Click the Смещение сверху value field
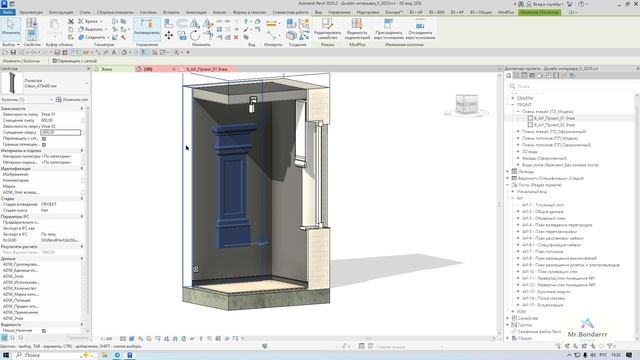The height and width of the screenshot is (360, 640). point(60,132)
